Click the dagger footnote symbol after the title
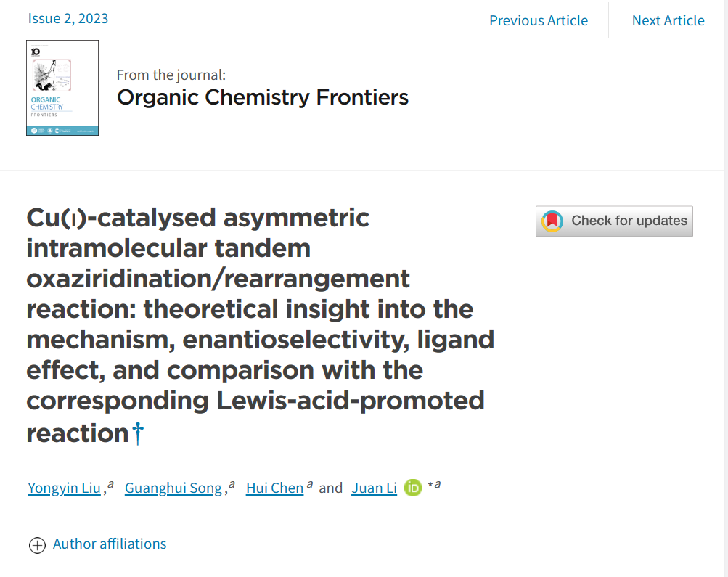Image resolution: width=728 pixels, height=577 pixels. 138,434
